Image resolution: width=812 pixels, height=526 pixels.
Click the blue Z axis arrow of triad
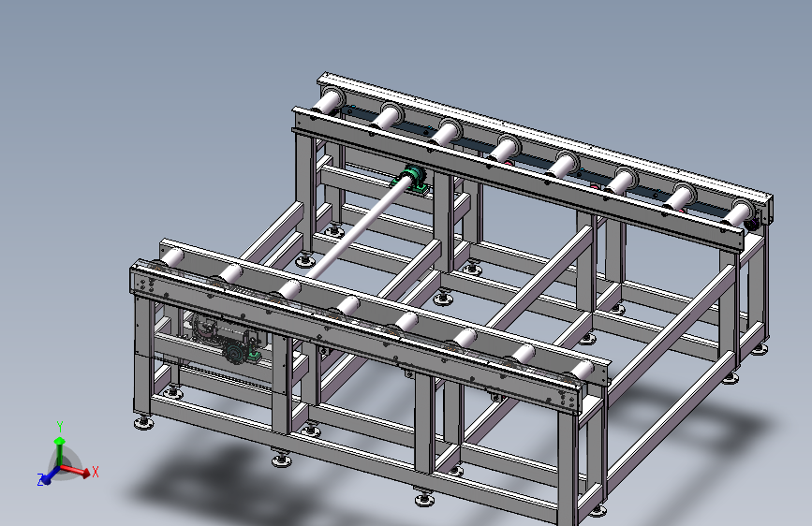coord(51,475)
